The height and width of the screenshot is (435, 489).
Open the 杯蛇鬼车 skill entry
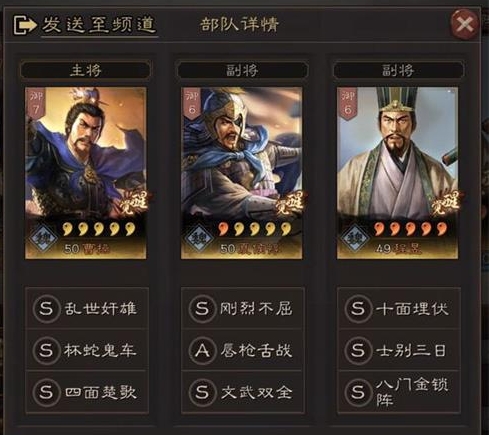point(87,350)
